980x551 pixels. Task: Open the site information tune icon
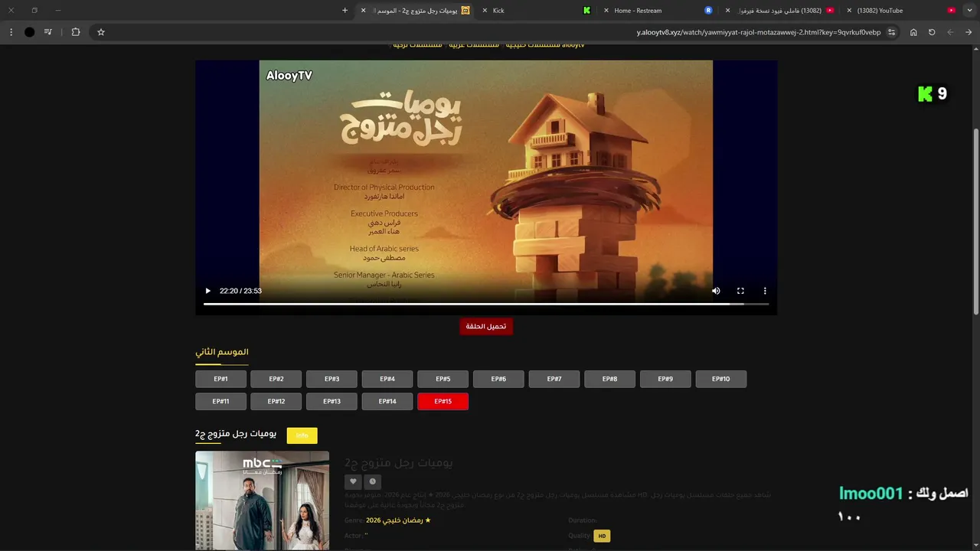892,32
